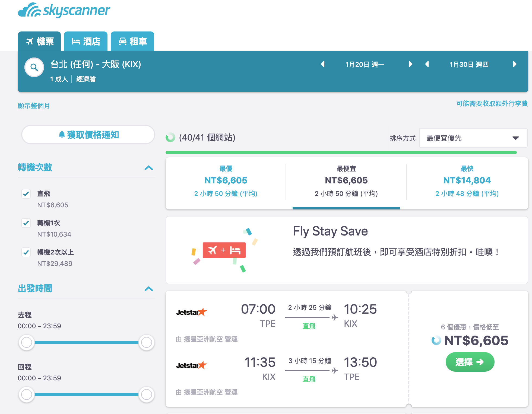Image resolution: width=532 pixels, height=414 pixels.
Task: Click the 台北 (任何) - 大阪 (KIX) route
Action: click(x=96, y=64)
